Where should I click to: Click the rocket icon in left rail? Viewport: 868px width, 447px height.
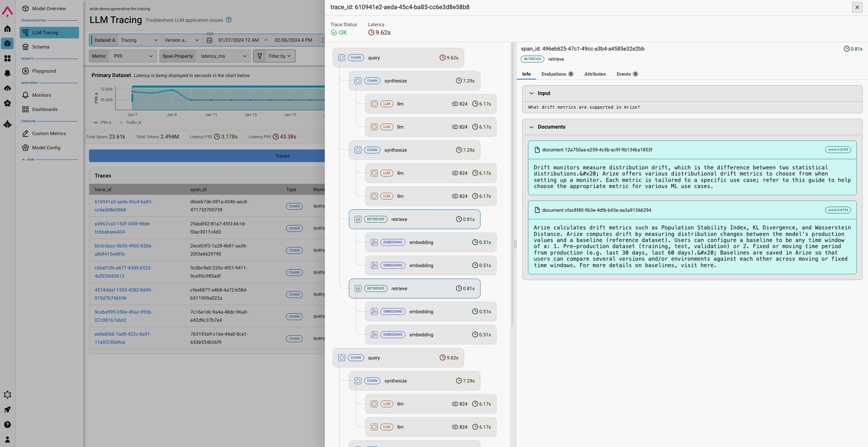coord(8,409)
